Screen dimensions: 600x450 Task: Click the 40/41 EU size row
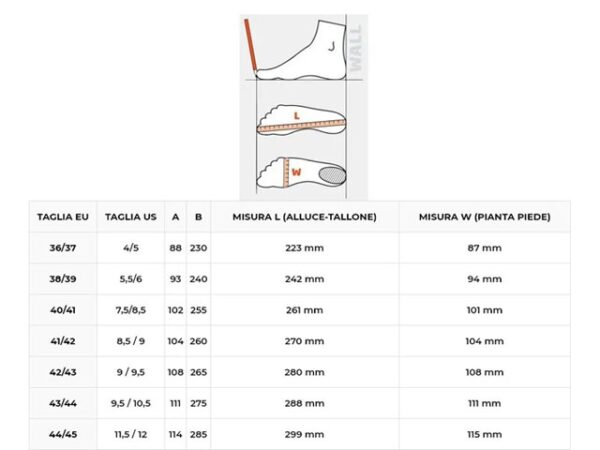(x=63, y=310)
